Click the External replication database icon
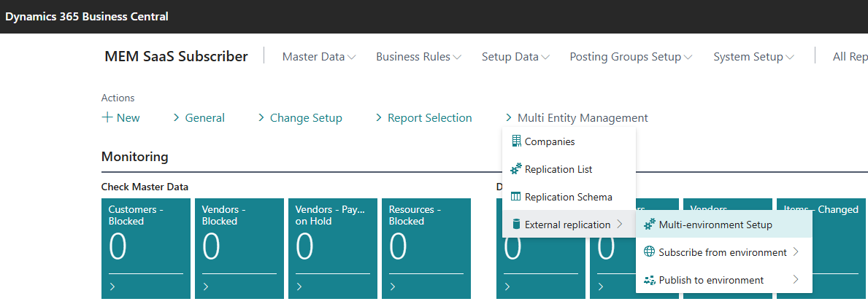The width and height of the screenshot is (868, 304). 516,225
